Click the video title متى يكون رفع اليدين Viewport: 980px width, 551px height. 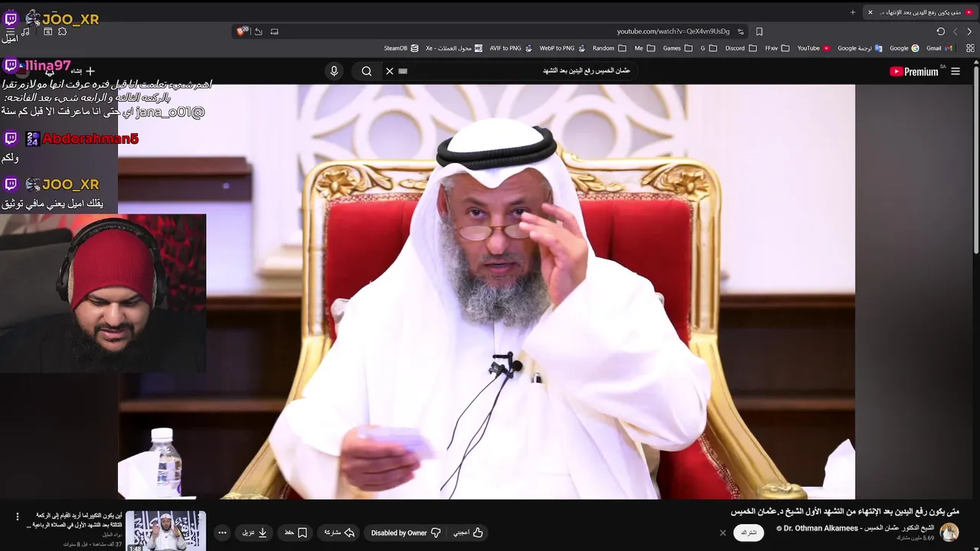845,511
